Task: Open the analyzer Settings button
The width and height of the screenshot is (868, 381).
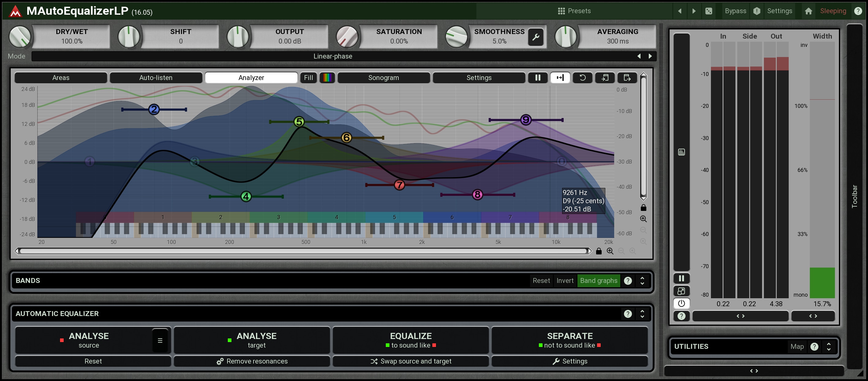Action: click(479, 78)
